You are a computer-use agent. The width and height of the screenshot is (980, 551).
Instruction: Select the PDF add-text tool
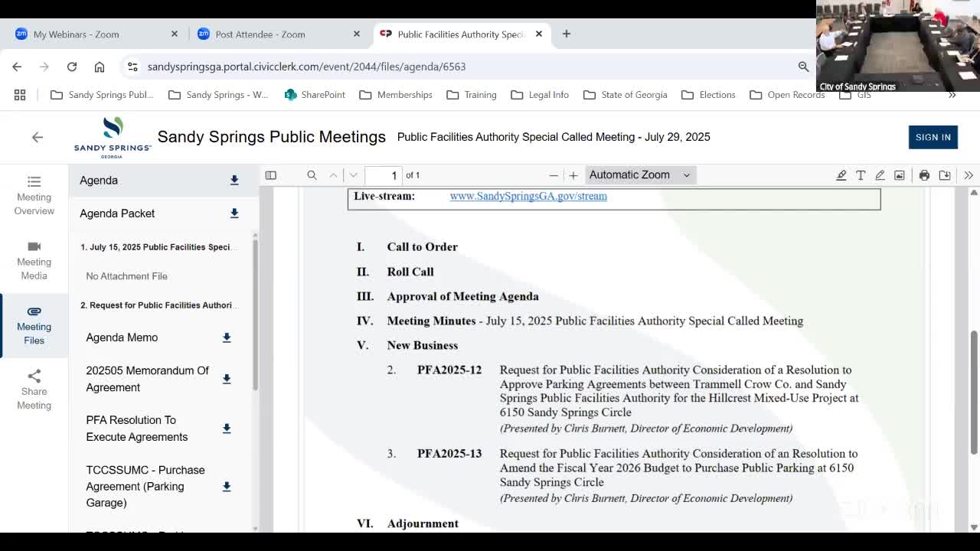(861, 175)
